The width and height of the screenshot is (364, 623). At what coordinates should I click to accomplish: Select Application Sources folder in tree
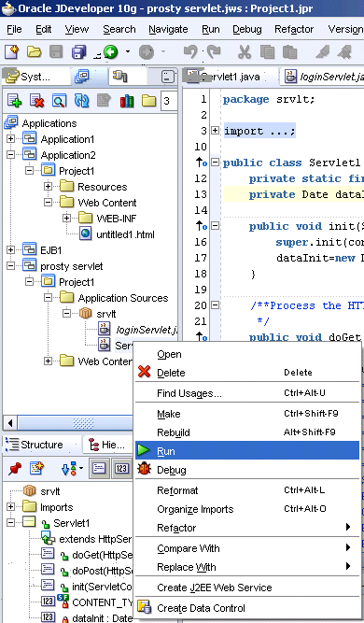pyautogui.click(x=123, y=298)
